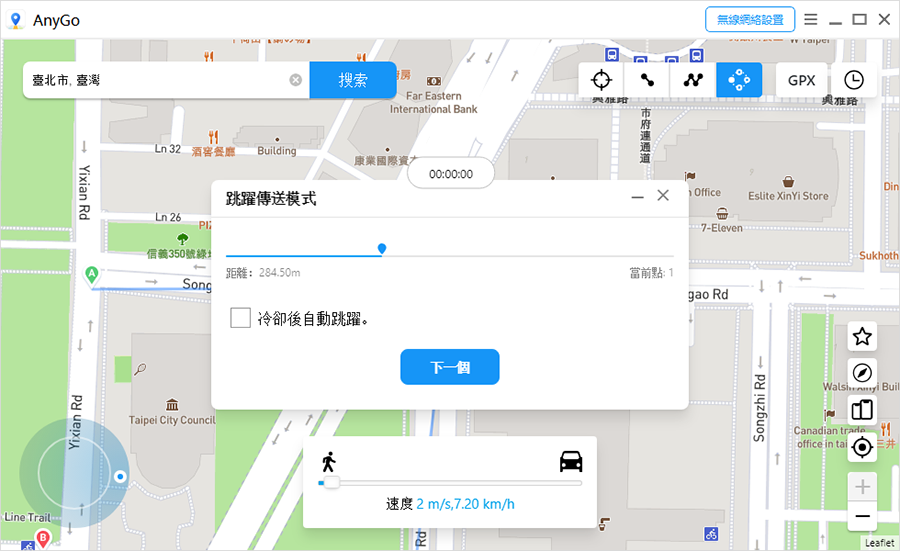Click the location search input field
Viewport: 900px width, 551px height.
click(155, 80)
